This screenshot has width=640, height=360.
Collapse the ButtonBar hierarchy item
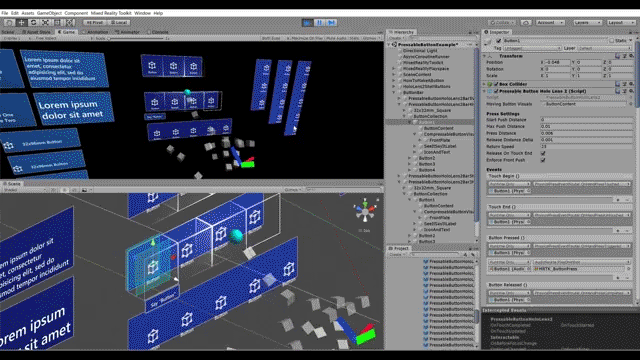coord(394,92)
